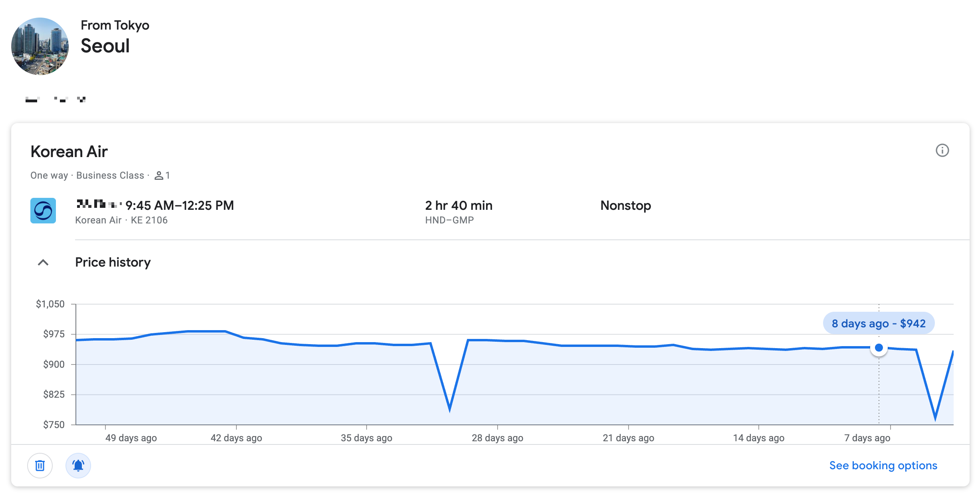Viewport: 980px width, 502px height.
Task: Click the 7 days ago axis label
Action: click(867, 438)
